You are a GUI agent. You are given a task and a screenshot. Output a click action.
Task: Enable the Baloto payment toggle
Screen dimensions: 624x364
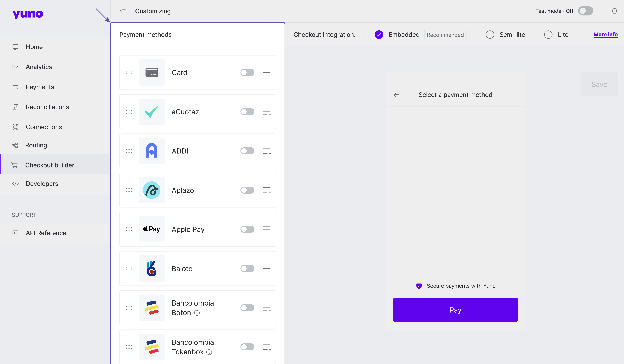click(247, 268)
